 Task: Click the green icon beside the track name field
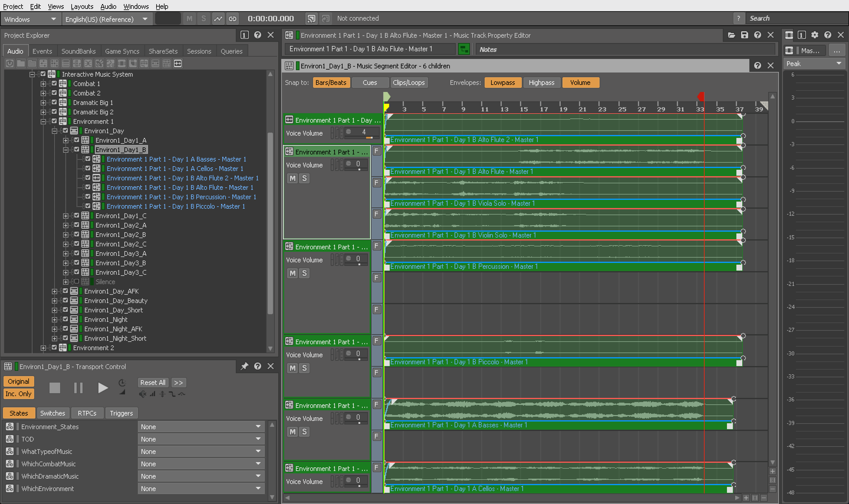[464, 49]
